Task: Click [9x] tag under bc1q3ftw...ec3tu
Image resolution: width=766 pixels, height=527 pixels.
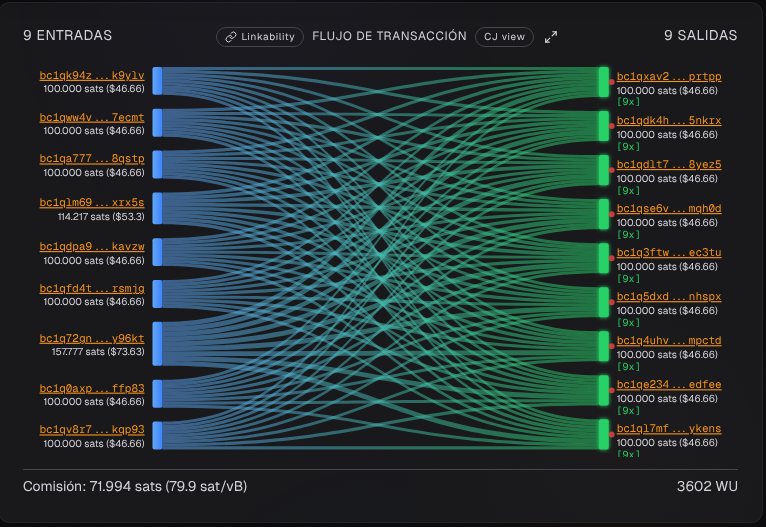Action: pyautogui.click(x=628, y=278)
